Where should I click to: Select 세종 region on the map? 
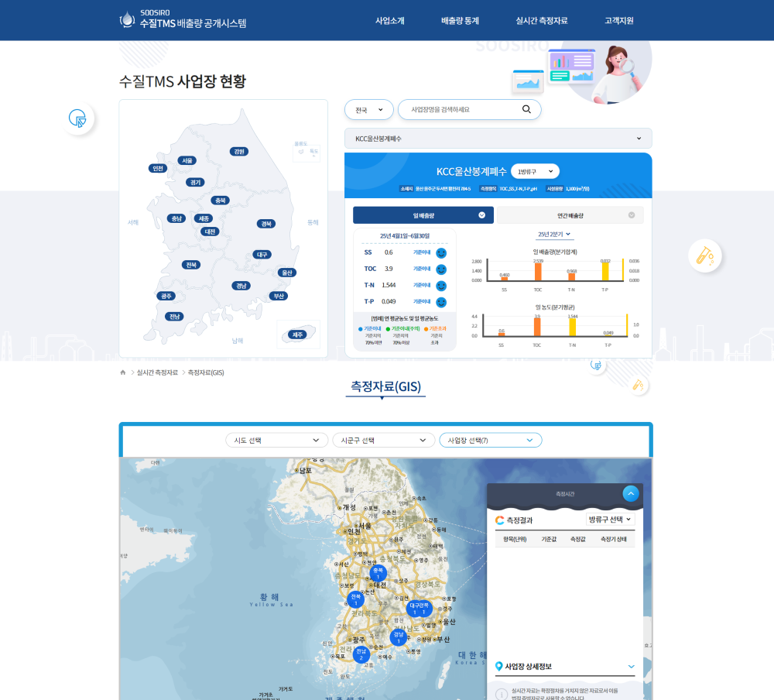(204, 218)
